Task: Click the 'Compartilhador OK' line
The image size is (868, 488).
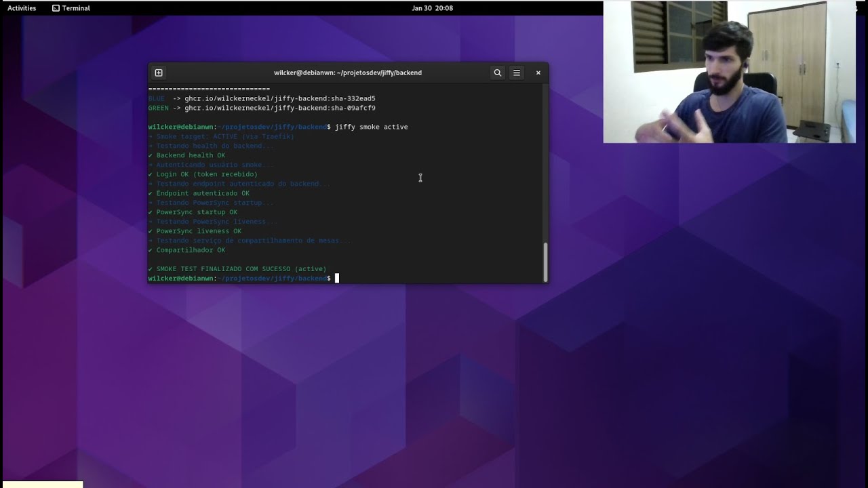Action: pyautogui.click(x=186, y=250)
